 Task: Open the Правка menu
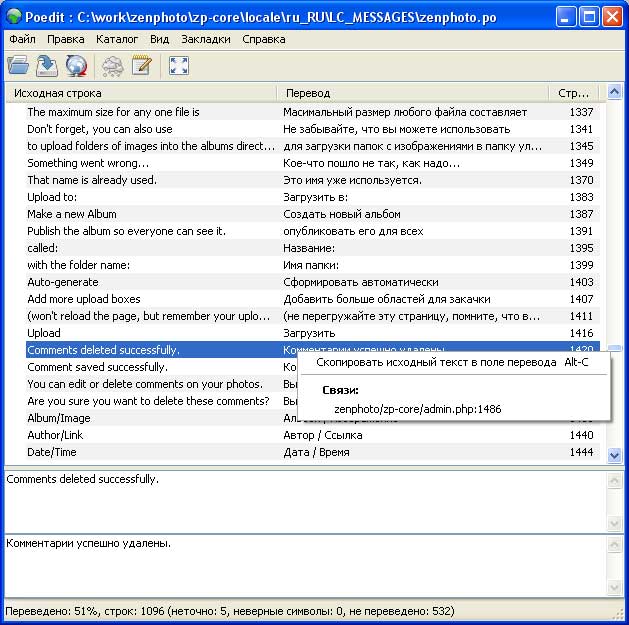coord(66,39)
